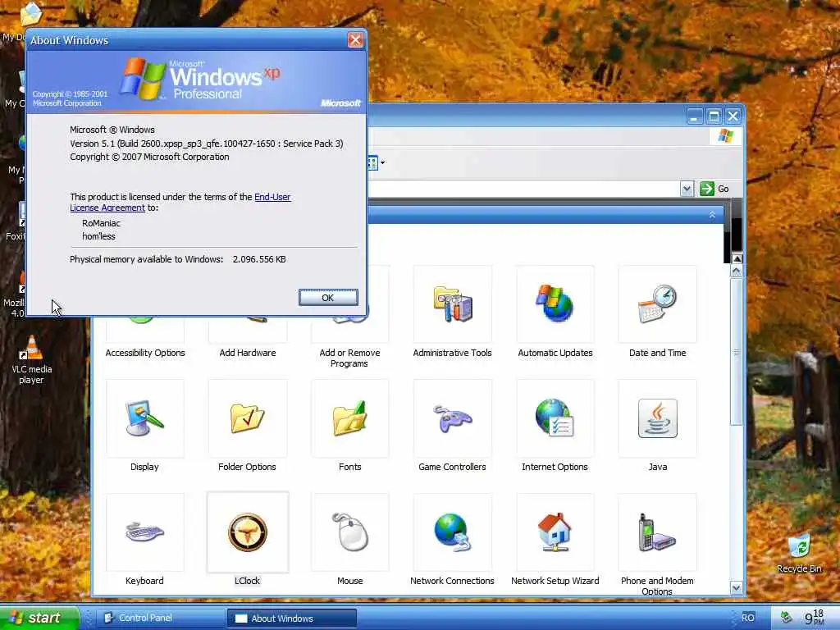Open Network Connections icon

coord(453,532)
